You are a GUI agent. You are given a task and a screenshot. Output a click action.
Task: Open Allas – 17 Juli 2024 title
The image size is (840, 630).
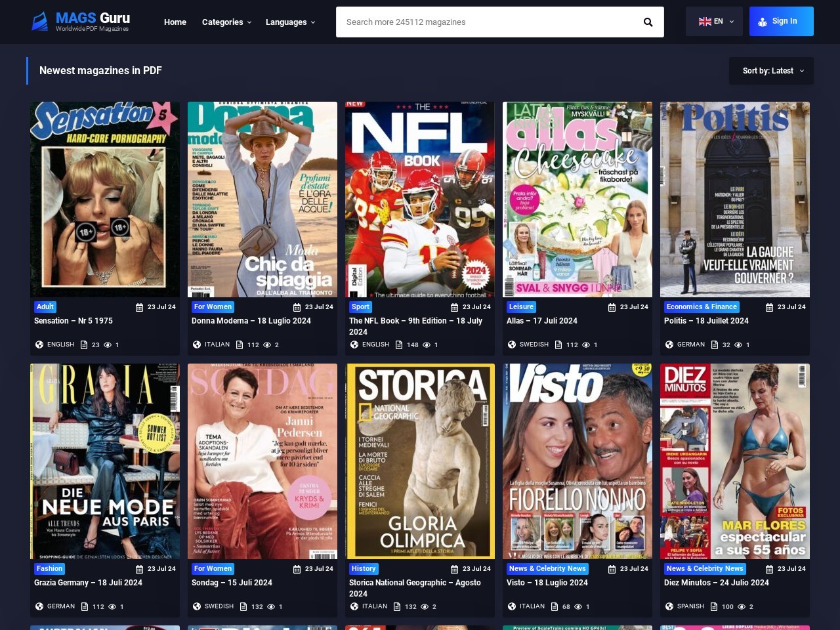tap(542, 321)
